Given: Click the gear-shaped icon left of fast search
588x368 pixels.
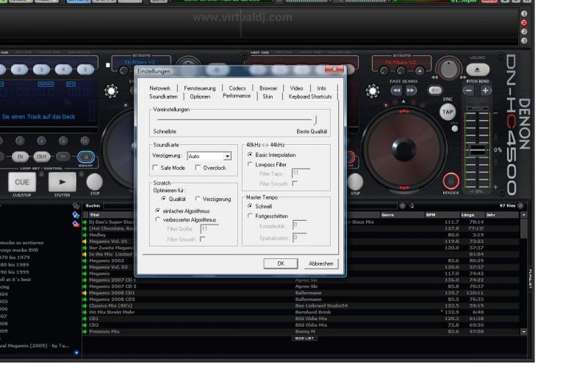Looking at the screenshot, I should [x=373, y=91].
